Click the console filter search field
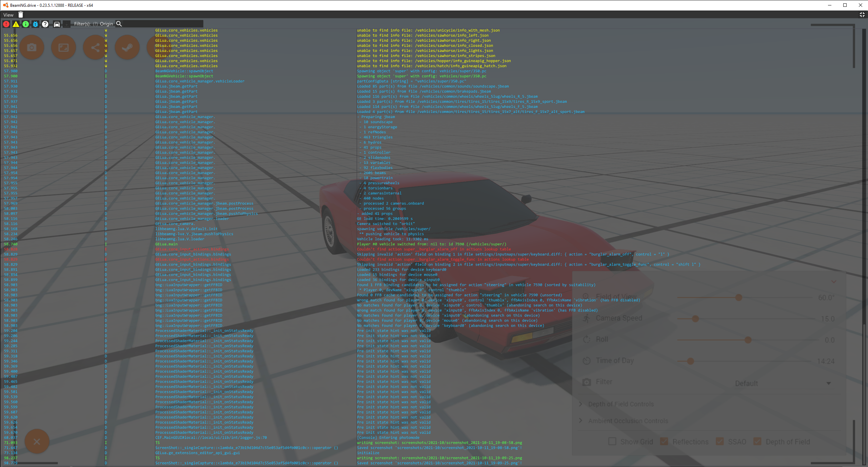This screenshot has height=467, width=868. click(x=162, y=24)
